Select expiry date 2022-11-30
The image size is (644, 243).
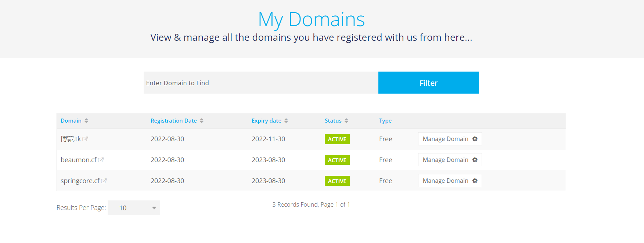point(268,139)
